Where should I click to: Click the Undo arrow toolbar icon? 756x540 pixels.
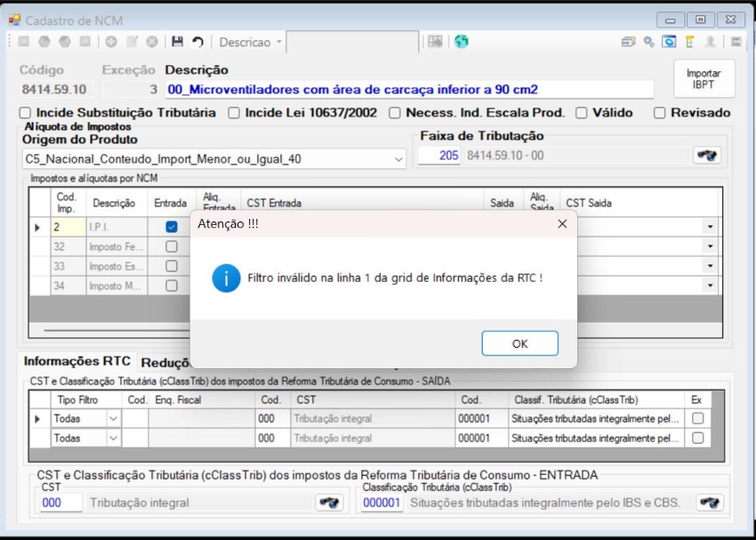(197, 42)
